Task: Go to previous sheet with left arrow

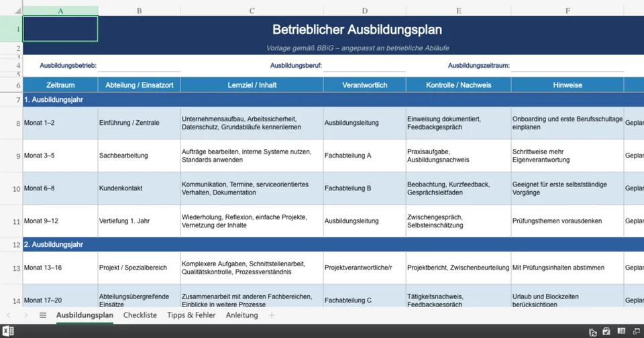Action: click(x=9, y=315)
